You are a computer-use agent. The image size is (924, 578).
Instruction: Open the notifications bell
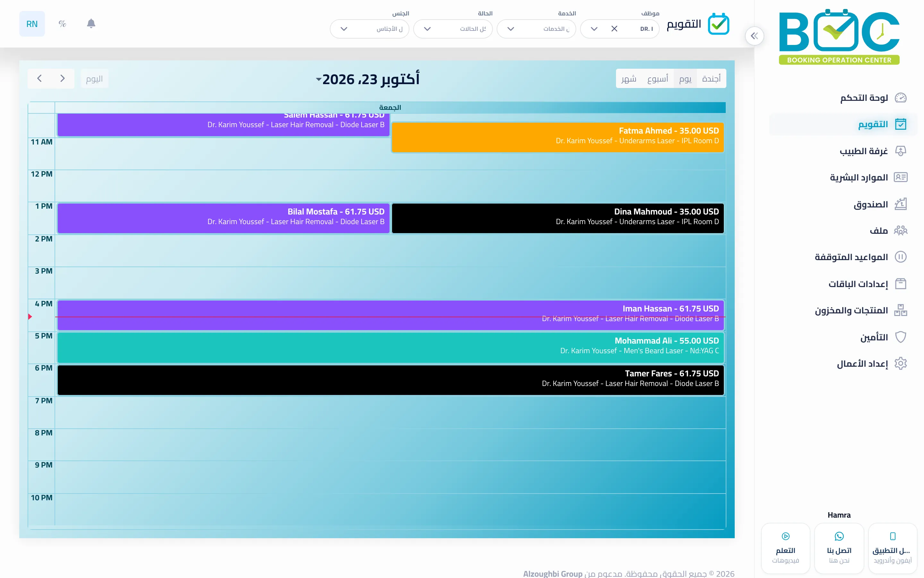91,24
